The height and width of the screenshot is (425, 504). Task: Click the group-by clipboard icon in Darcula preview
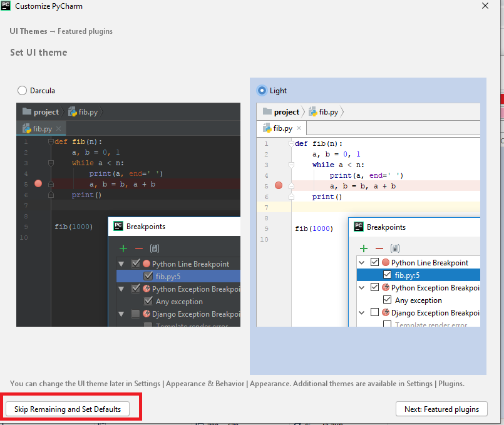[155, 248]
